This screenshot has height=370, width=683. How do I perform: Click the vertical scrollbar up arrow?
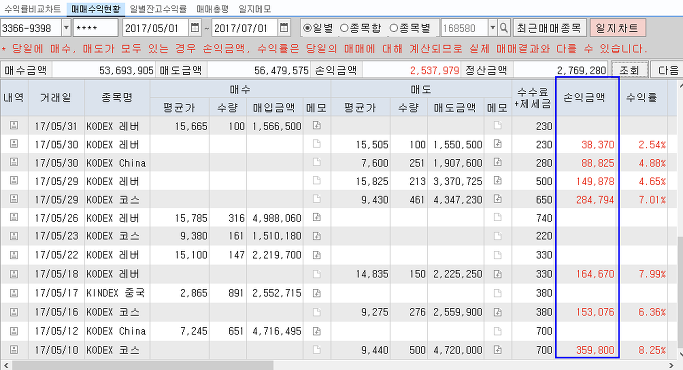[x=680, y=86]
